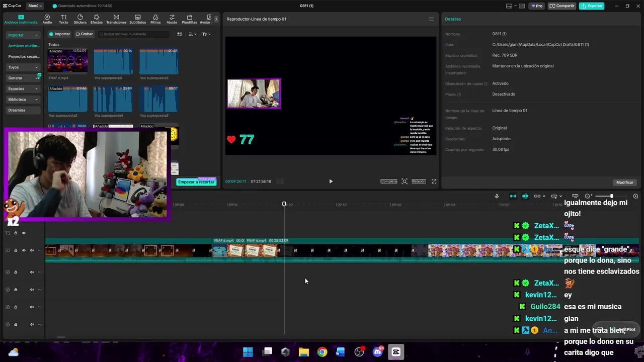Open the Detalles tab
The height and width of the screenshot is (362, 644).
(453, 19)
